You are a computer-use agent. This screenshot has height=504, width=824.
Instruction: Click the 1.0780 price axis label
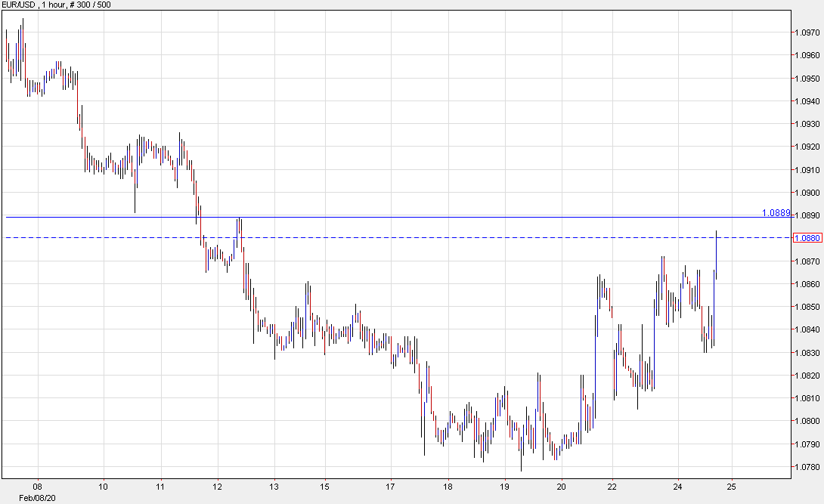(807, 467)
